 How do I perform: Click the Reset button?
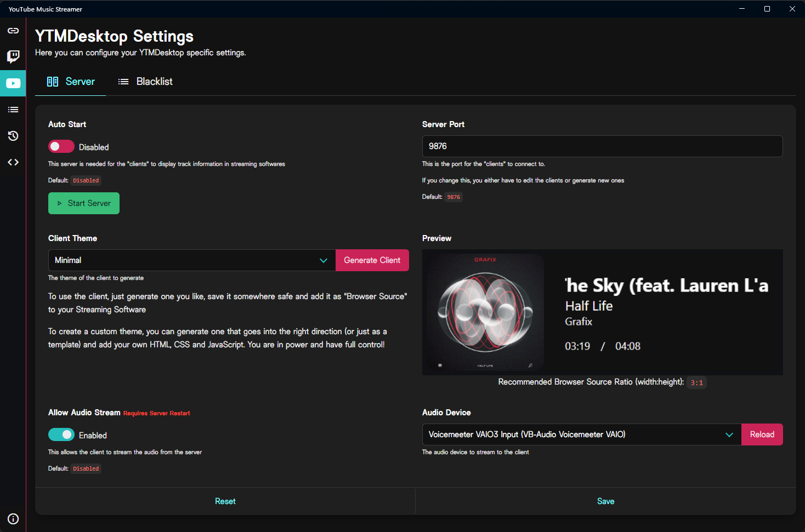coord(225,501)
